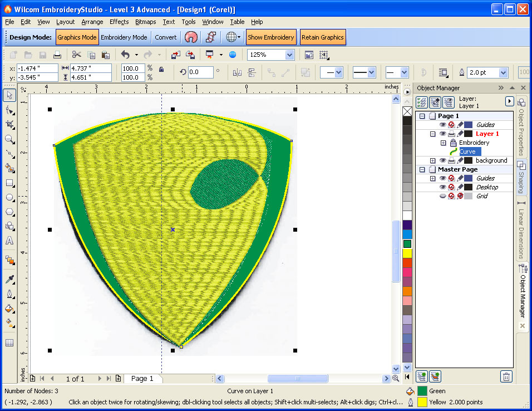Image resolution: width=532 pixels, height=411 pixels.
Task: Click the Cut scissors icon
Action: click(x=76, y=55)
